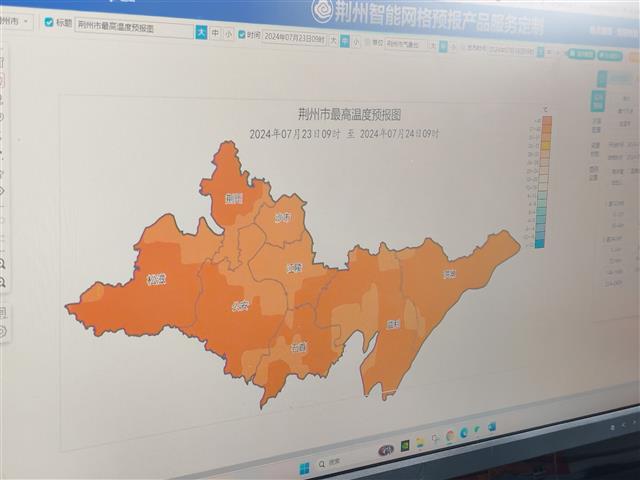
Task: Open the Chrome icon in taskbar
Action: coord(450,436)
